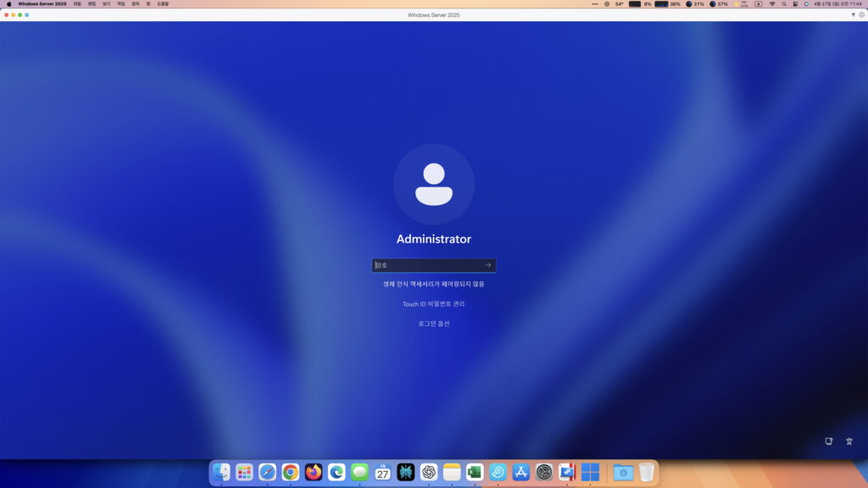Open the Touch ID password management link

(x=433, y=304)
